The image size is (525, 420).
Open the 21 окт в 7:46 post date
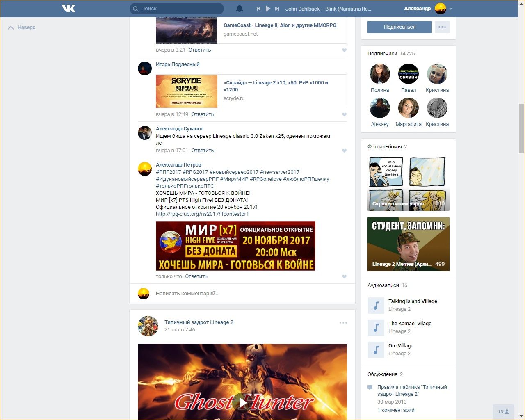(x=180, y=330)
